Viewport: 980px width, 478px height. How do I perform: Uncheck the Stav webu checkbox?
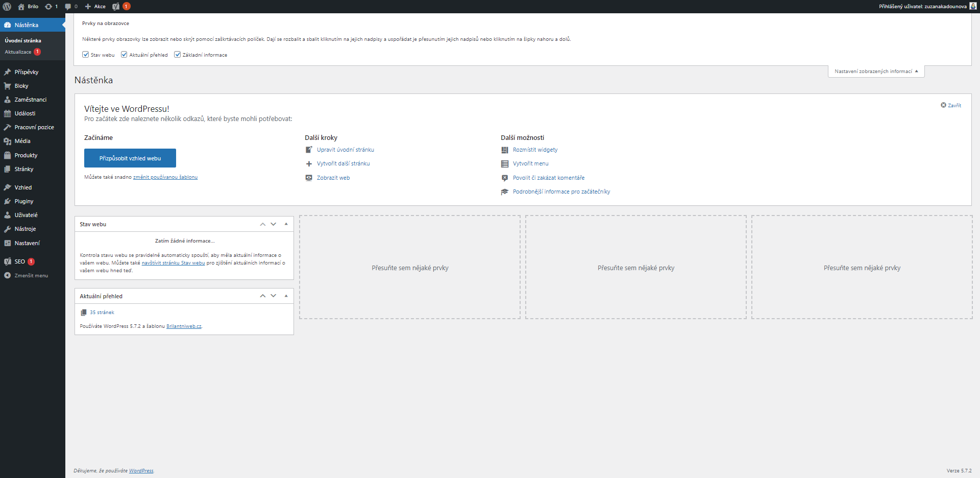(86, 55)
